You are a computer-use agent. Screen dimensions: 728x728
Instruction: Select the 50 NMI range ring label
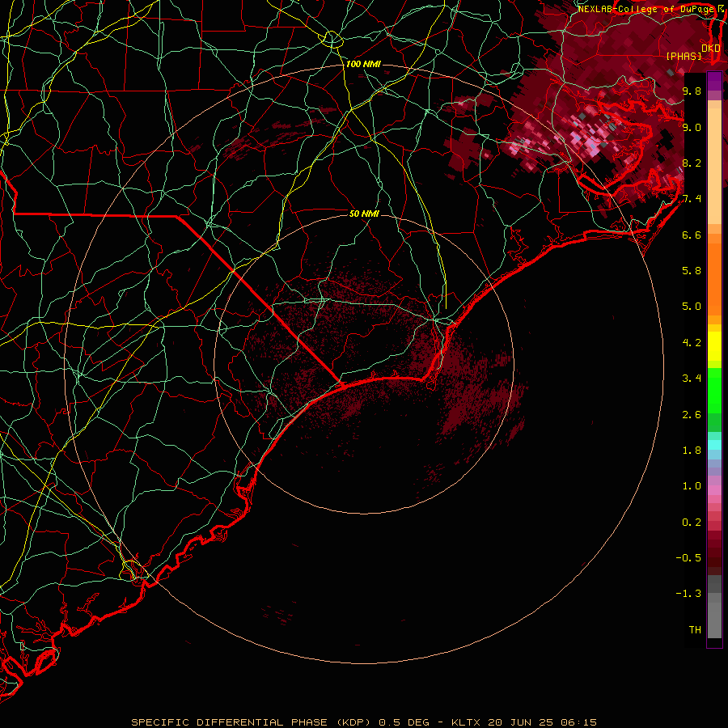click(364, 214)
